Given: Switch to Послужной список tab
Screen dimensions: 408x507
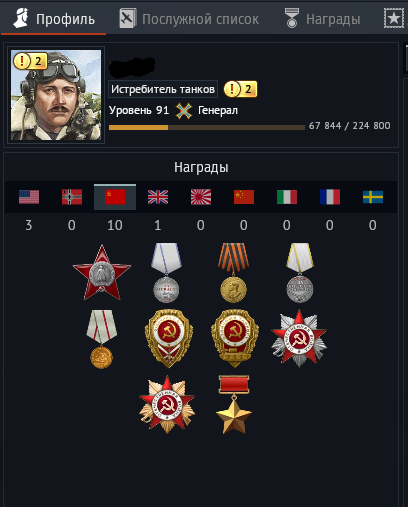Looking at the screenshot, I should click(x=189, y=19).
